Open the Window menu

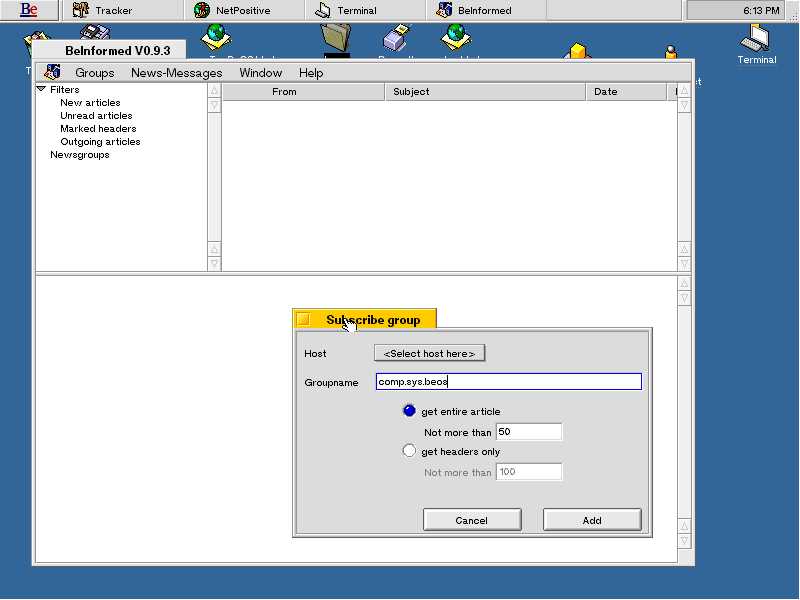point(261,73)
